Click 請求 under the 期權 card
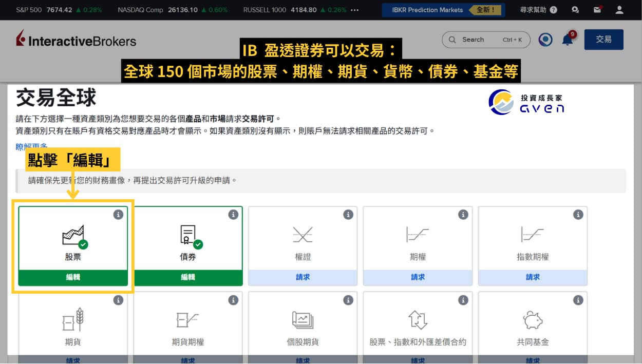 coord(418,277)
